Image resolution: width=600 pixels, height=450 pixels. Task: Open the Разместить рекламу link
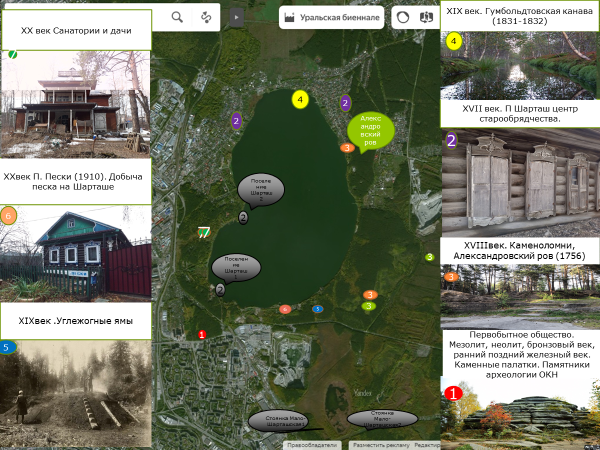click(381, 445)
